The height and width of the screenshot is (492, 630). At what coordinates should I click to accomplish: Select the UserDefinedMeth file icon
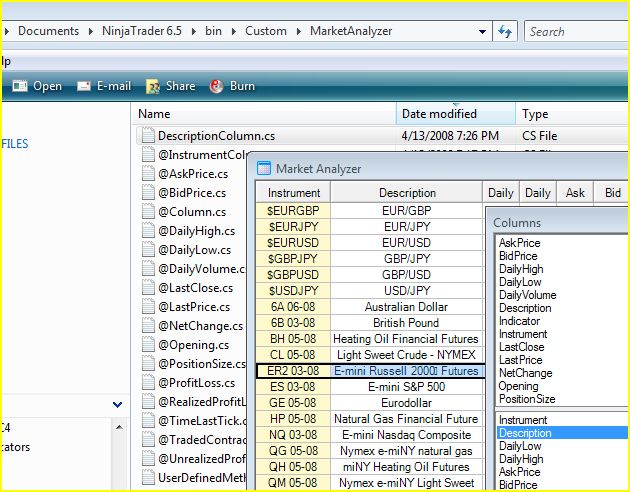pos(148,478)
